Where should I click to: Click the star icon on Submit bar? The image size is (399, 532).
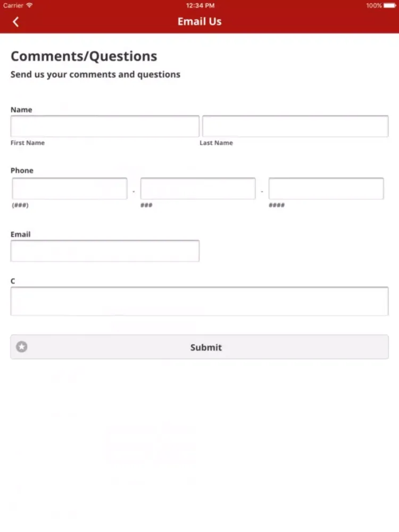coord(22,347)
